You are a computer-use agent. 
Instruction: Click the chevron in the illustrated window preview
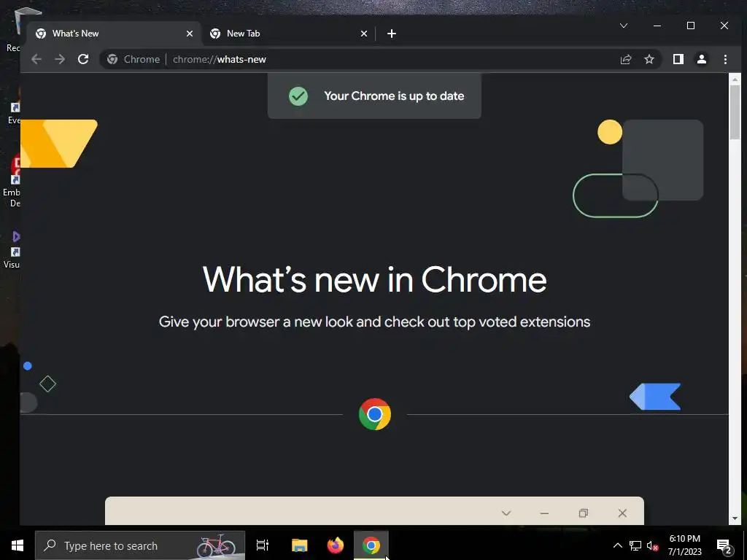pyautogui.click(x=506, y=513)
